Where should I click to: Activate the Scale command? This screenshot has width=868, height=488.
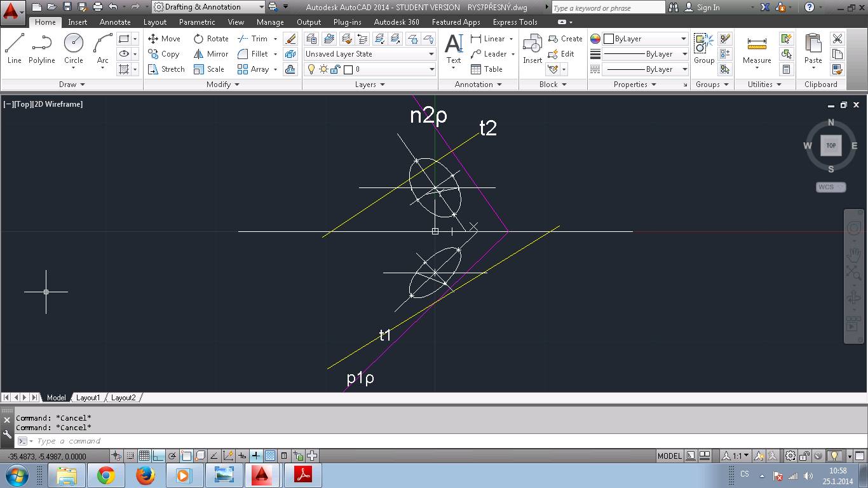point(209,69)
